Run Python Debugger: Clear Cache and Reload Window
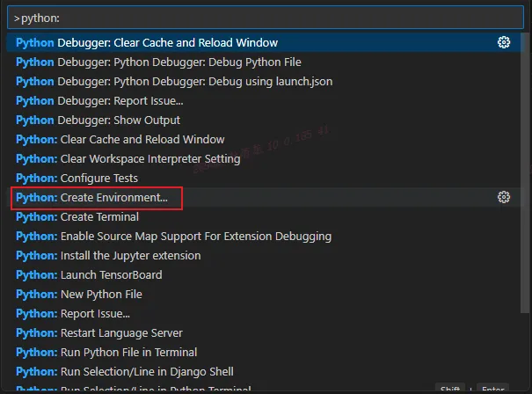This screenshot has width=532, height=394. (266, 42)
